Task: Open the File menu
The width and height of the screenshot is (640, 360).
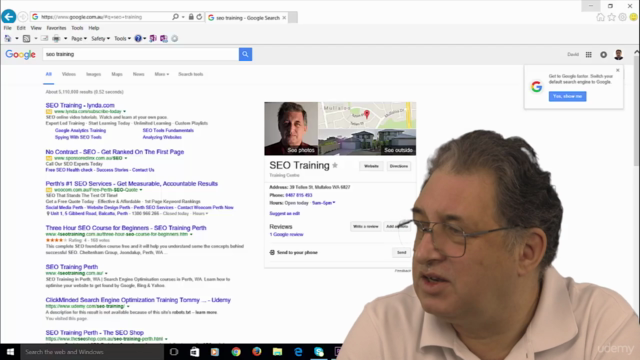Action: tap(8, 28)
